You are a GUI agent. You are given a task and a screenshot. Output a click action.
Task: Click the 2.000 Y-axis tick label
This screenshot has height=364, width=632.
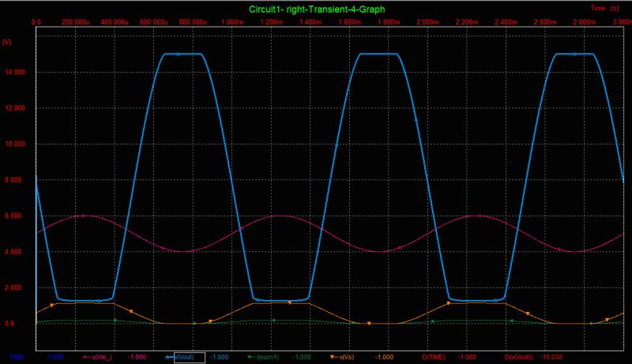13,287
